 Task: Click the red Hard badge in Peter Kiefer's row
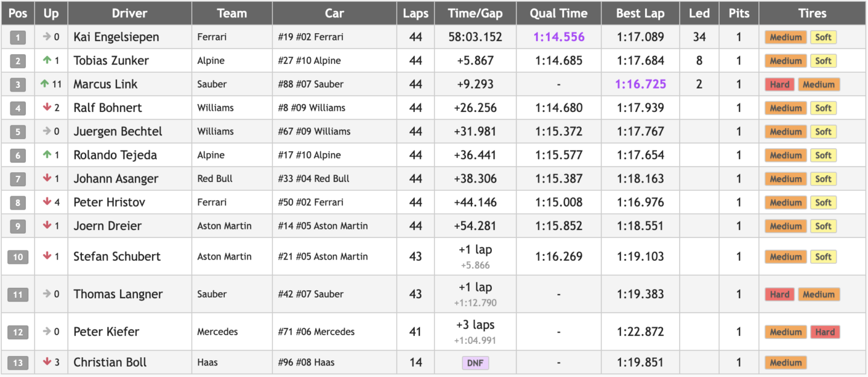pyautogui.click(x=825, y=332)
